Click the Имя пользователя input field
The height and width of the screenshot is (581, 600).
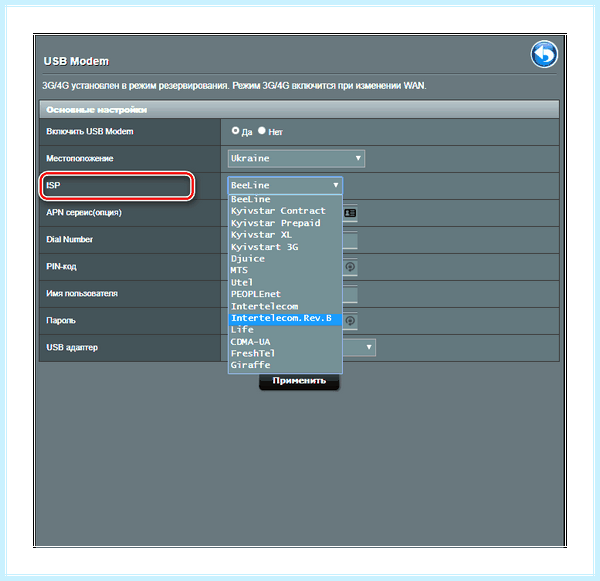(x=350, y=294)
